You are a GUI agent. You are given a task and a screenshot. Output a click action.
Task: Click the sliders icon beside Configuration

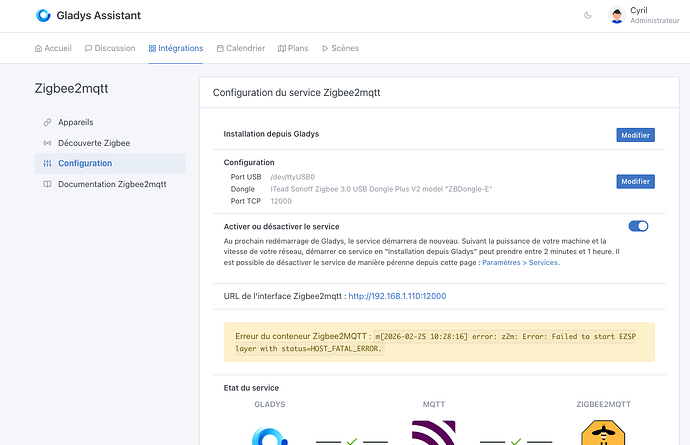[47, 163]
